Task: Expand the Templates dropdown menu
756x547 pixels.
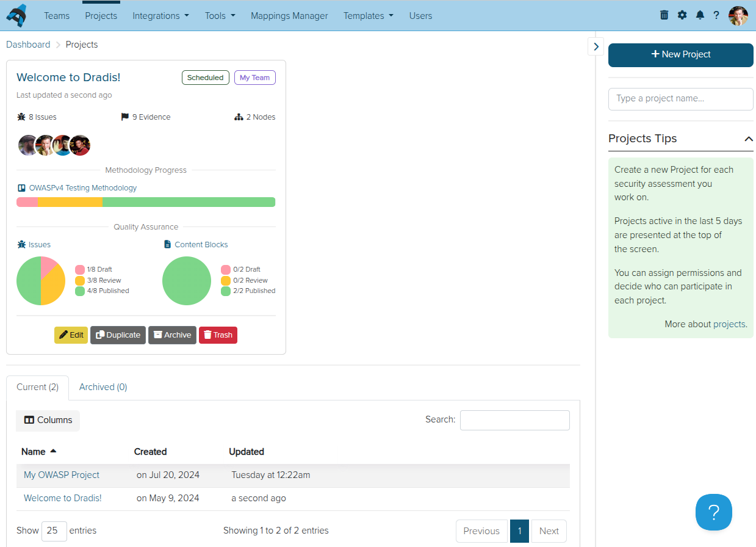Action: pyautogui.click(x=368, y=16)
